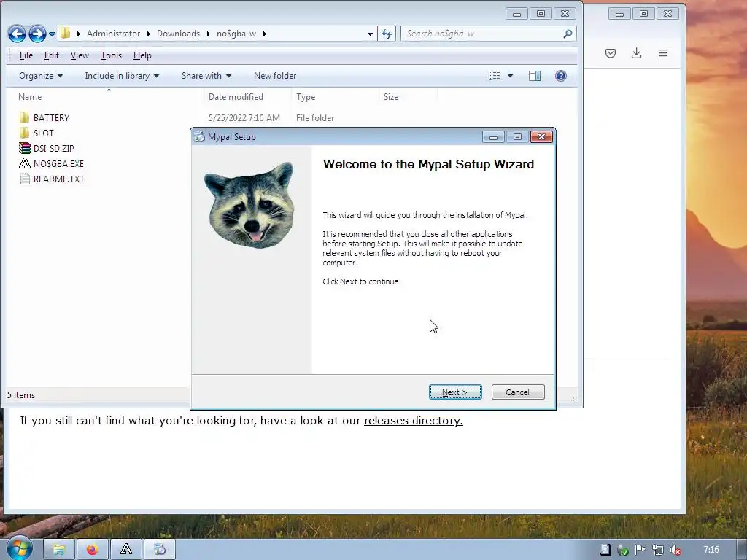This screenshot has width=747, height=560.
Task: Cancel the Mypal Setup wizard
Action: coord(518,392)
